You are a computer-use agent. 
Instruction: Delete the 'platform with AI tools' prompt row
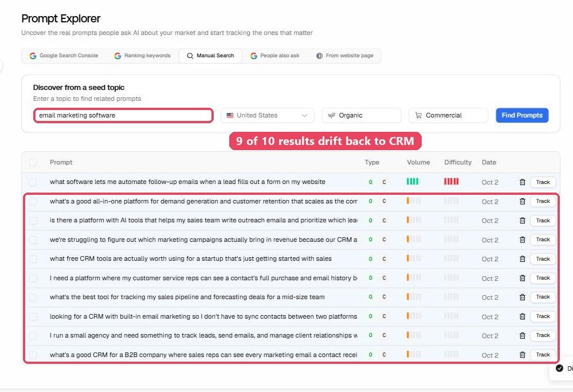[522, 220]
